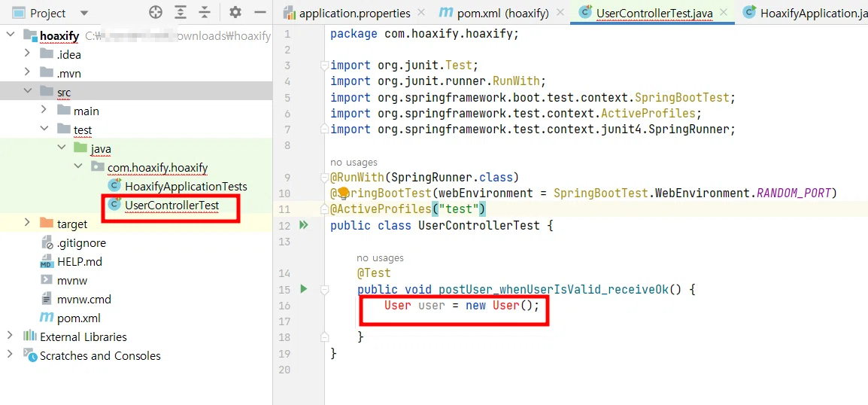
Task: Click line number 17 in gutter
Action: pyautogui.click(x=285, y=321)
